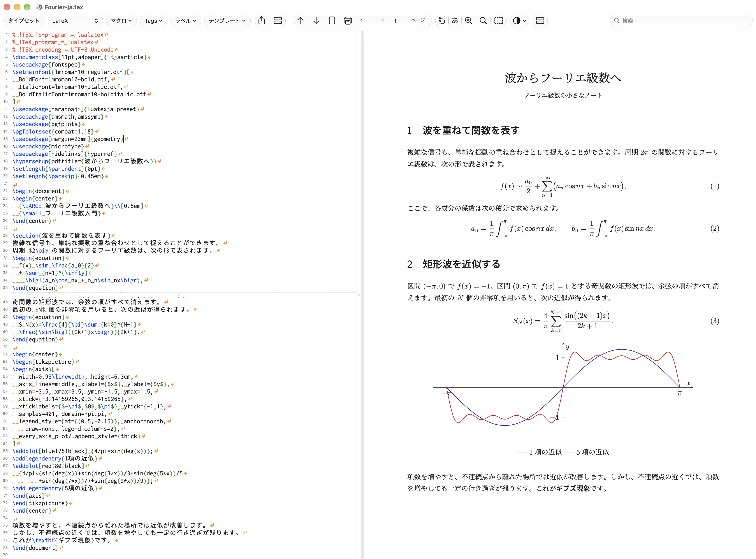Click source line \addlegendentry{1項の近似}

point(55,459)
